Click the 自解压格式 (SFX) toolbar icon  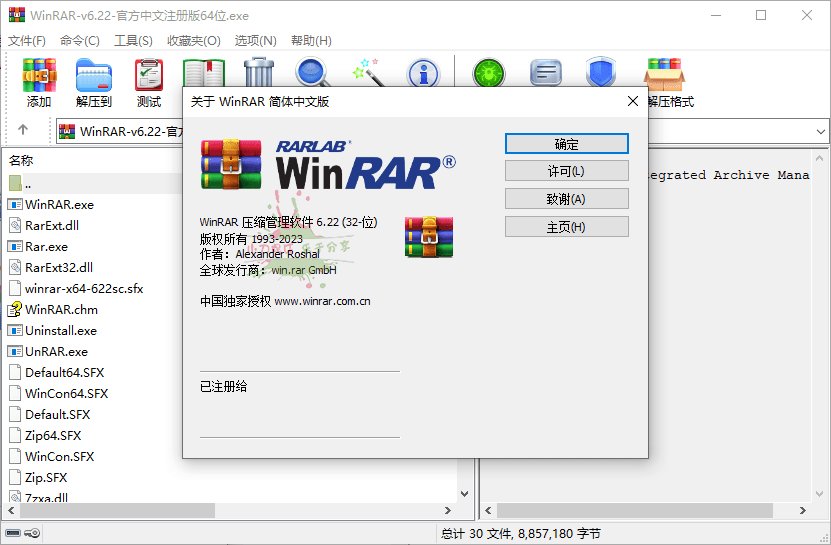tap(664, 81)
